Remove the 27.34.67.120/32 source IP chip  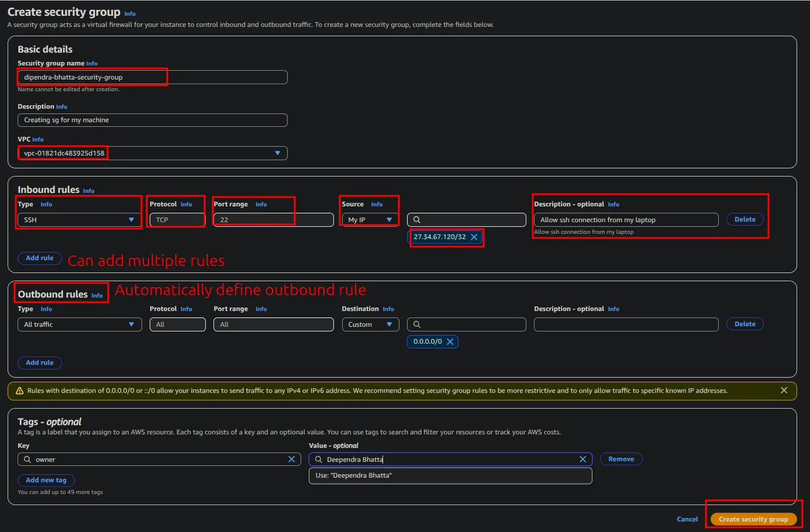pyautogui.click(x=474, y=237)
